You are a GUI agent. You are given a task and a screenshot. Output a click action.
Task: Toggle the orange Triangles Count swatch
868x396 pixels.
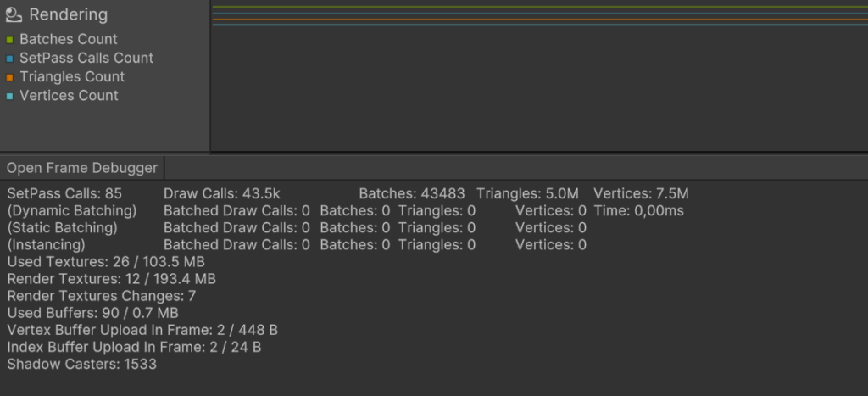[x=9, y=77]
